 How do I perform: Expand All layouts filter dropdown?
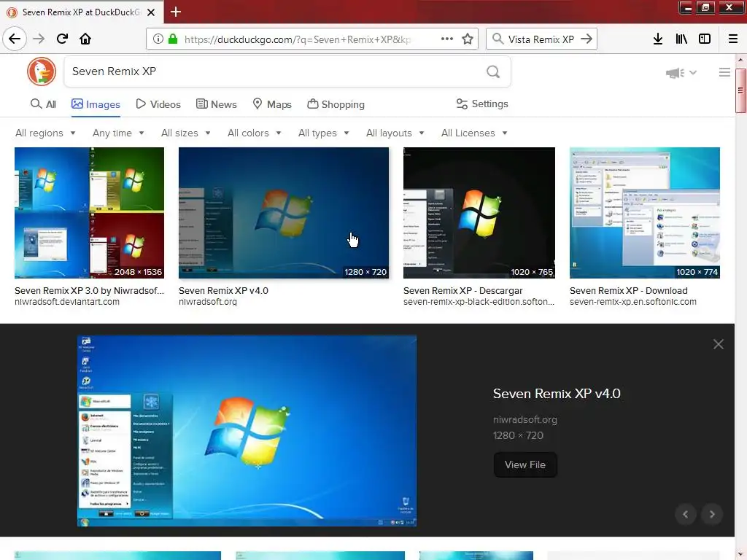(x=395, y=133)
